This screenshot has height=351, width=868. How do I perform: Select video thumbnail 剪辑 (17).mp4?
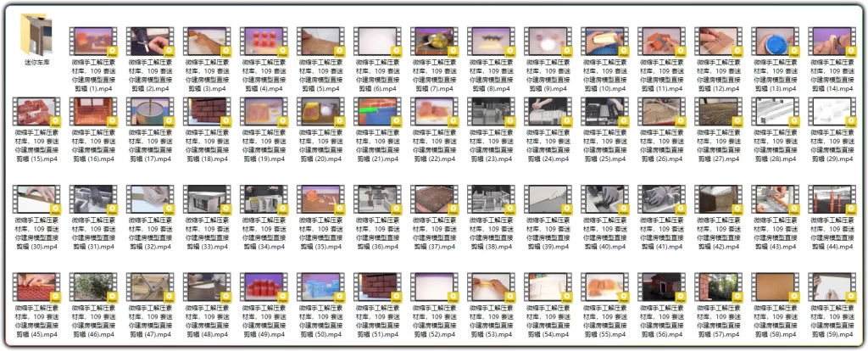pyautogui.click(x=150, y=112)
